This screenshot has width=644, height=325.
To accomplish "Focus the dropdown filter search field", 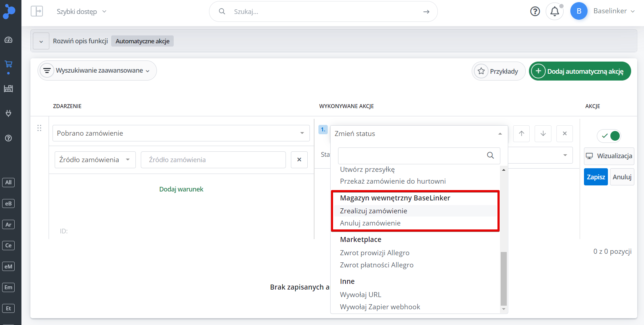I will tap(419, 156).
